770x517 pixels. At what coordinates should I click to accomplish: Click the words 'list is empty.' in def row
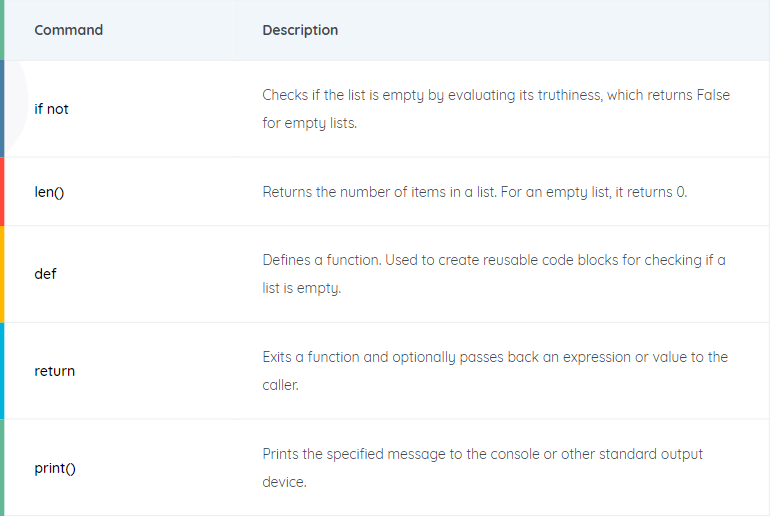(302, 288)
